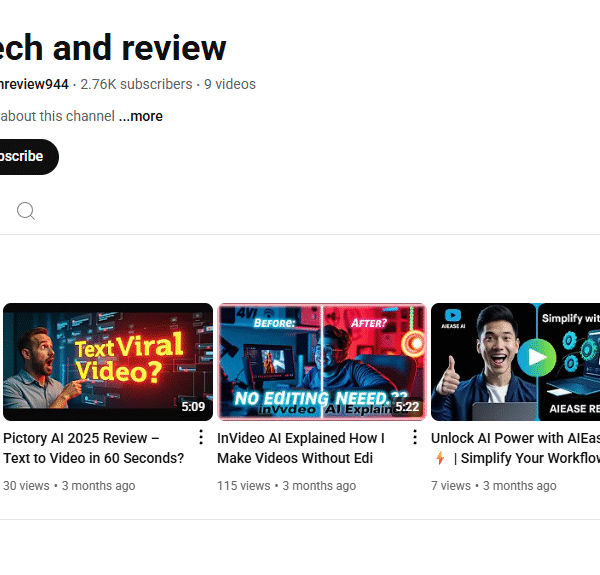
Task: Click 'about this channel' description text
Action: pyautogui.click(x=57, y=116)
